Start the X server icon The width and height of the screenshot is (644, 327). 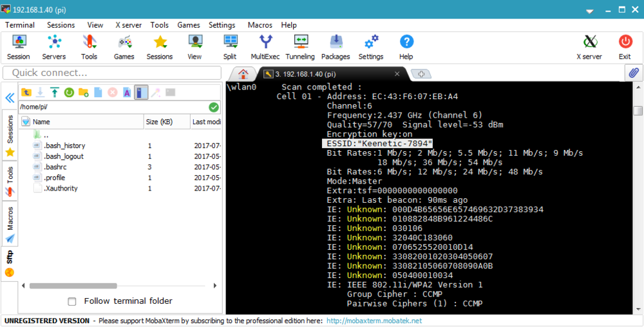589,47
